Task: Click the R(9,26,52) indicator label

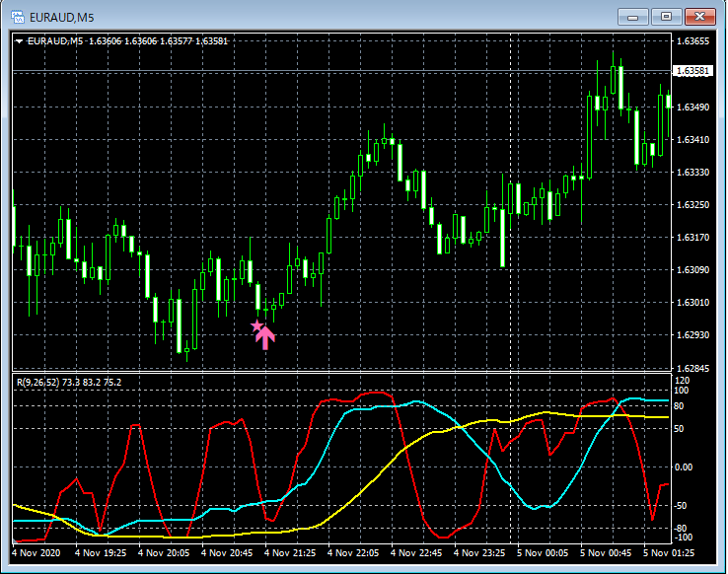Action: [x=69, y=383]
